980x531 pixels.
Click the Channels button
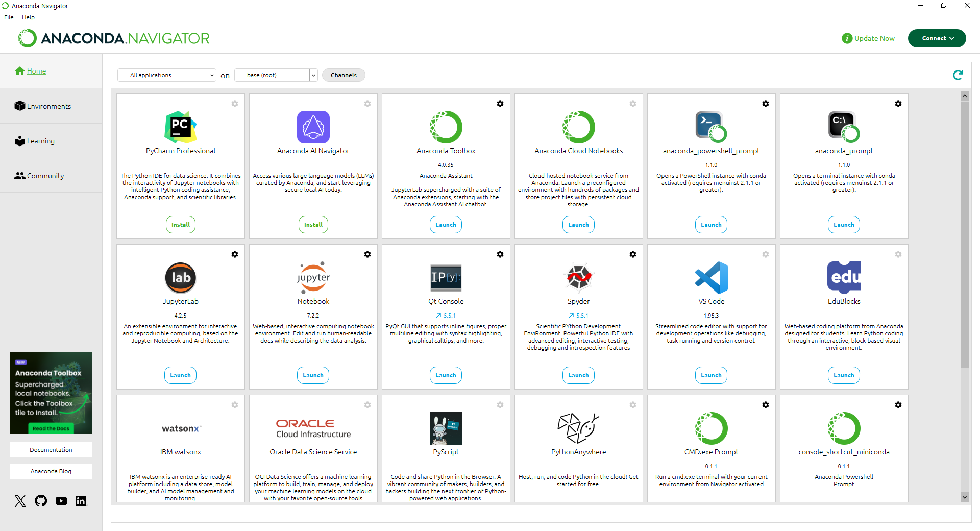pos(344,75)
